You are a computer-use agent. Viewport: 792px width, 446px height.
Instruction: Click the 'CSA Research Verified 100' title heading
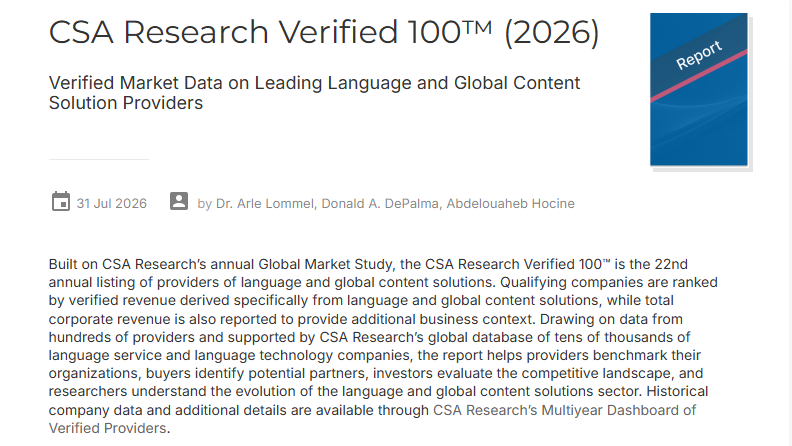pyautogui.click(x=255, y=32)
